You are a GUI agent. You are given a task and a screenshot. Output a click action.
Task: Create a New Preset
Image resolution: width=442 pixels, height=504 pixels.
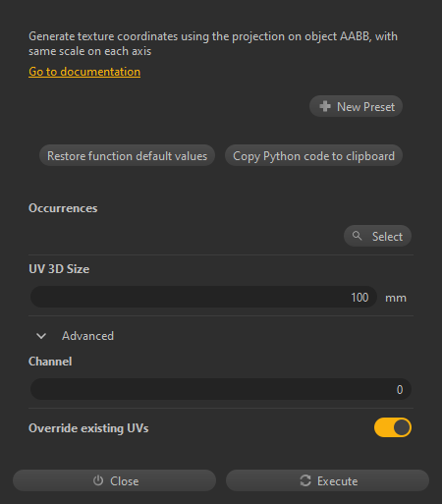(356, 106)
